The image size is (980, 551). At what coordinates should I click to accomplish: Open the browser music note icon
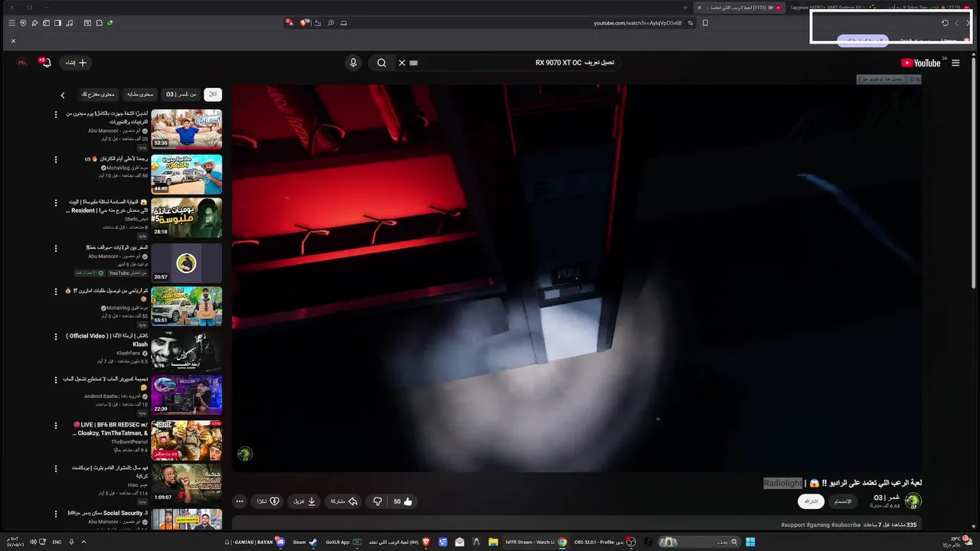point(69,23)
